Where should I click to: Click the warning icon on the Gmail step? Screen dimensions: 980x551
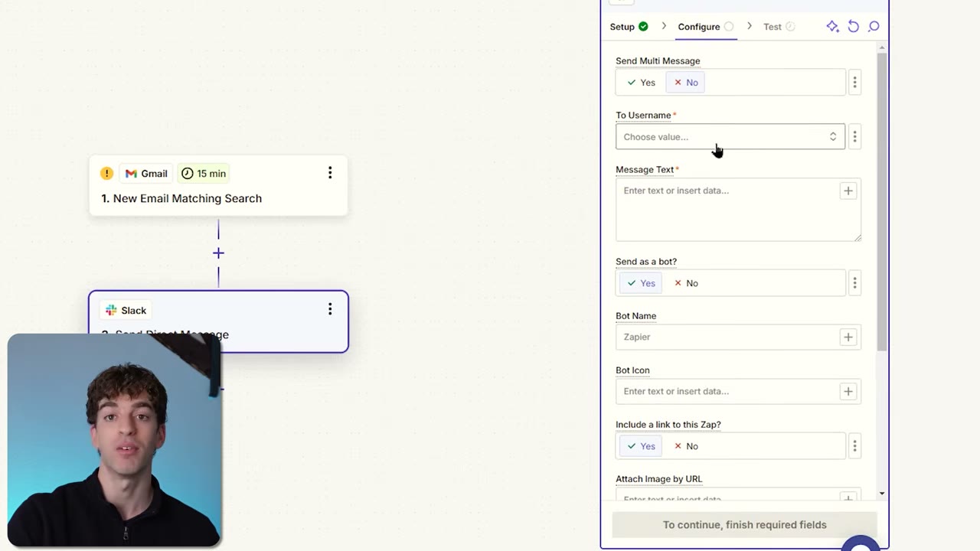[106, 174]
